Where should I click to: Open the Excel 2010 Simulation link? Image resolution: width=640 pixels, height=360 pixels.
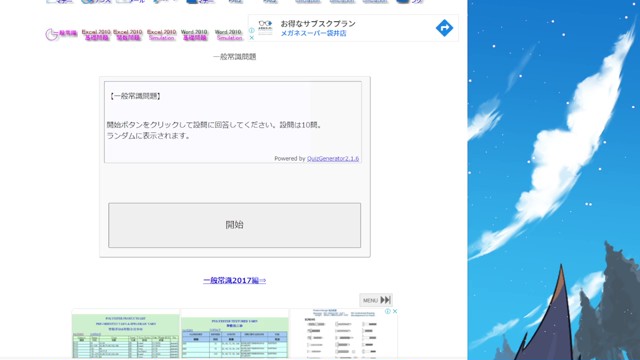(x=162, y=35)
